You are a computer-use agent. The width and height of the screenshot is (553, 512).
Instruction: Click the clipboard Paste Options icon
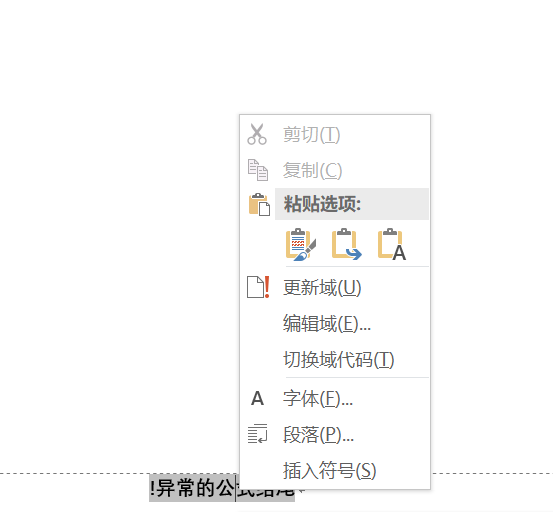click(x=259, y=204)
